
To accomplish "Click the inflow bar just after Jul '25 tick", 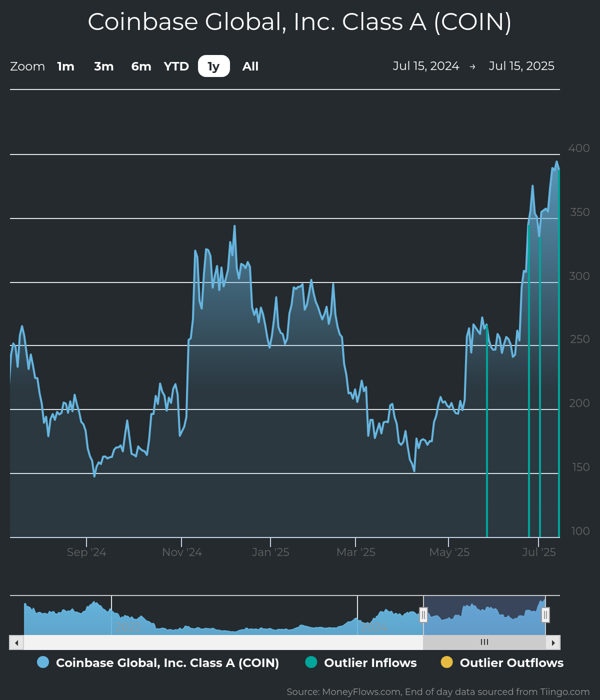I will tap(540, 387).
